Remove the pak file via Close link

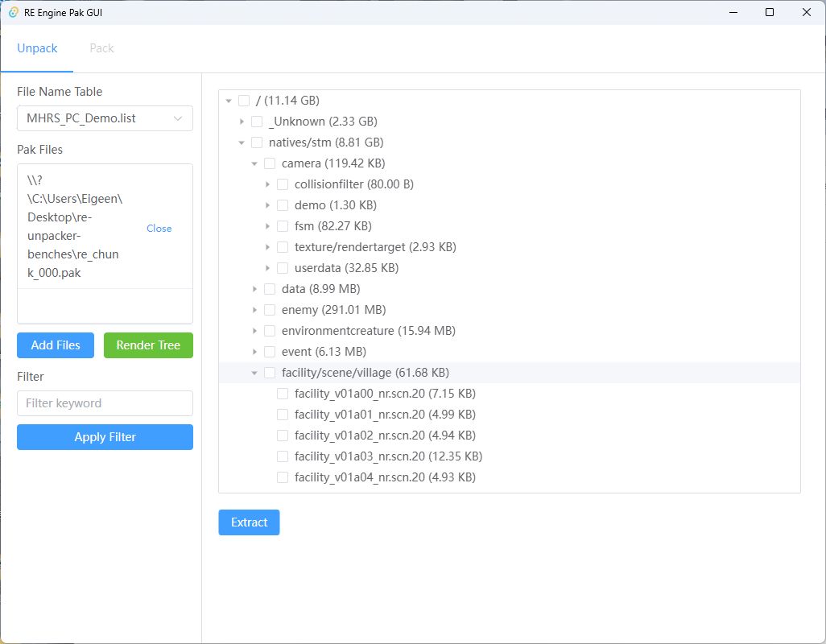pos(159,228)
